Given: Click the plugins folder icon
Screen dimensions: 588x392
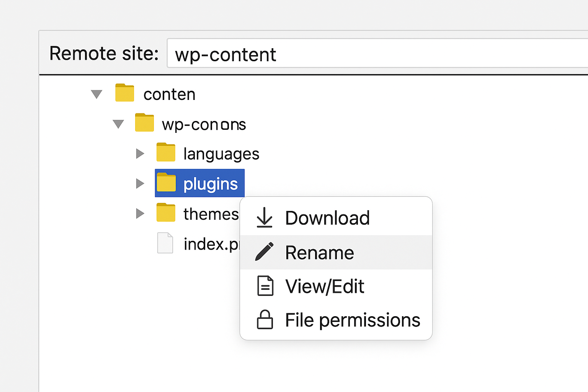Looking at the screenshot, I should pos(166,183).
